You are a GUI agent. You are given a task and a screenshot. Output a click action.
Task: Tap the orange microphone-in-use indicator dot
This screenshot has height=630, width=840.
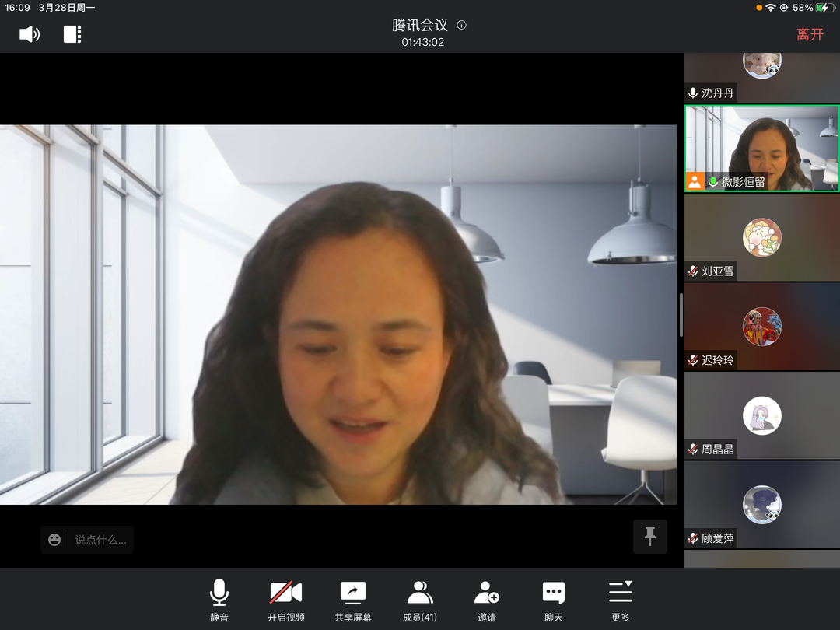click(x=758, y=8)
